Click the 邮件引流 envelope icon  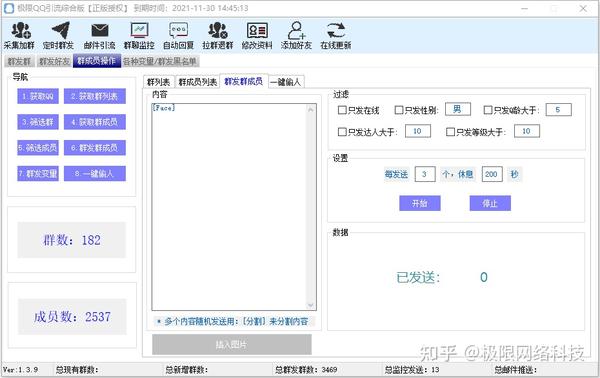[99, 36]
